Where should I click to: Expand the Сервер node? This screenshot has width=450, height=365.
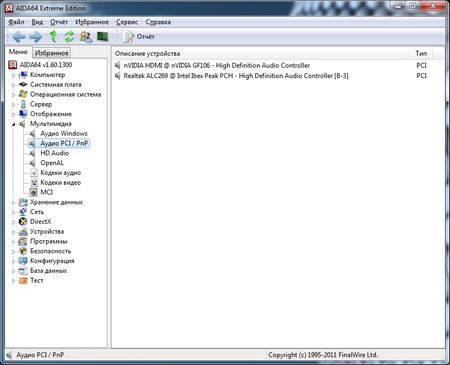click(x=14, y=105)
